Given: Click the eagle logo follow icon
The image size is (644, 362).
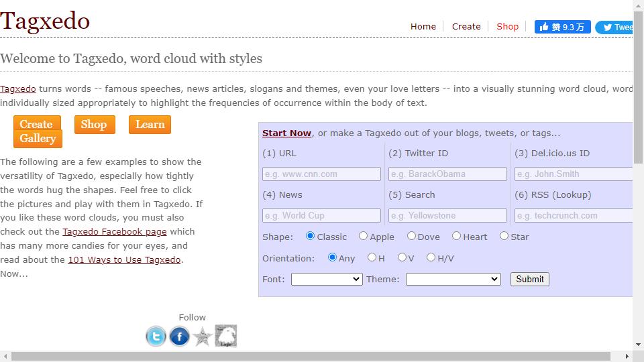Looking at the screenshot, I should coord(226,336).
